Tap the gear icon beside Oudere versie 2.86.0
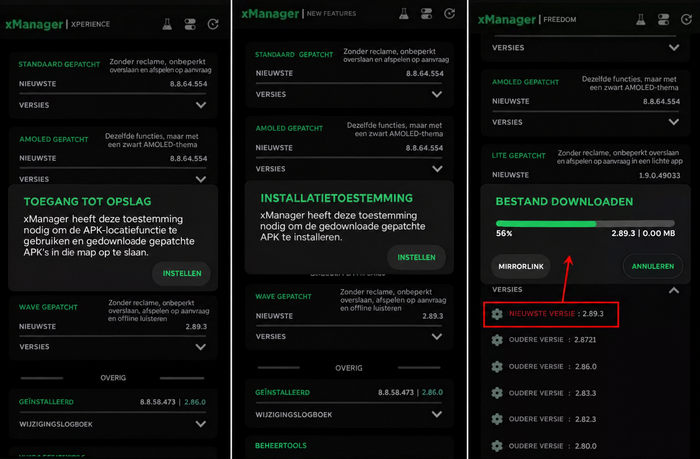The image size is (700, 459). [x=497, y=367]
